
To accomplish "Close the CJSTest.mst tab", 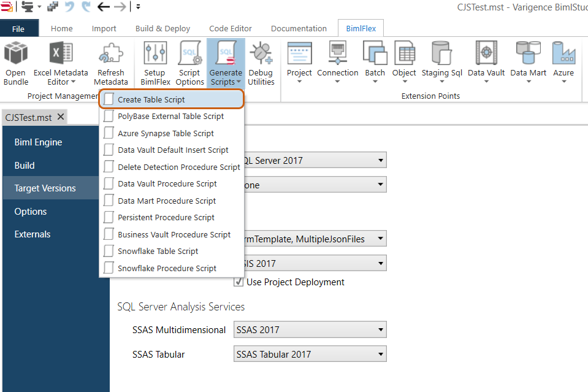I will [61, 117].
